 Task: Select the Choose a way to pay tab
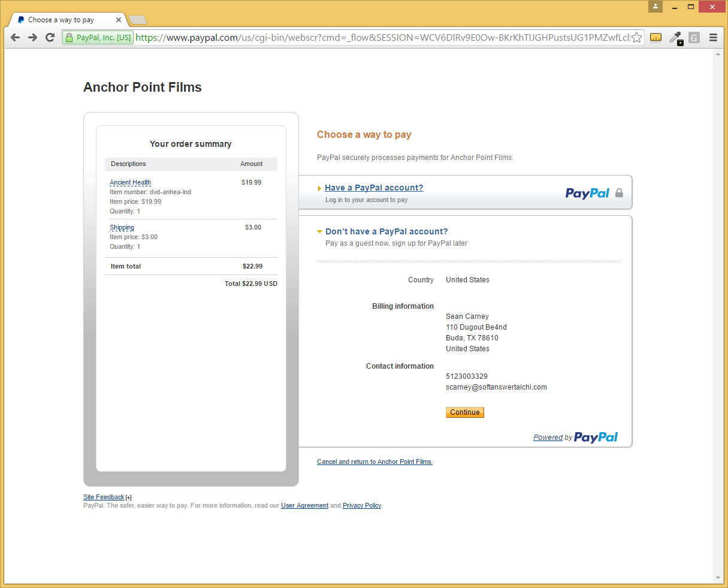(x=61, y=20)
